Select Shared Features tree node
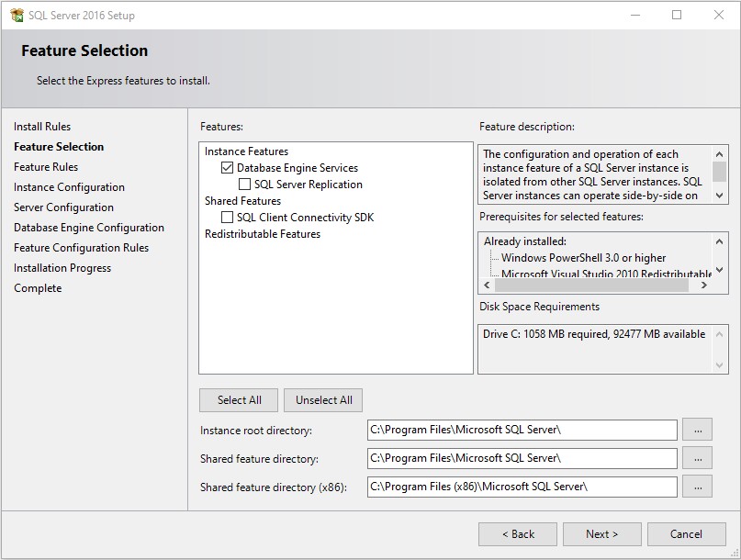This screenshot has width=741, height=560. [x=242, y=201]
